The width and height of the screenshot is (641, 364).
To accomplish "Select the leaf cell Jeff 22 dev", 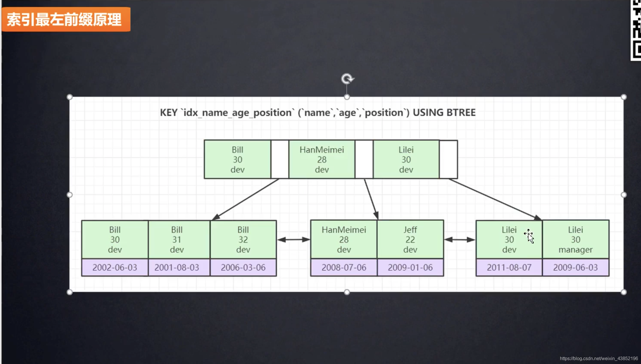I will (x=410, y=239).
